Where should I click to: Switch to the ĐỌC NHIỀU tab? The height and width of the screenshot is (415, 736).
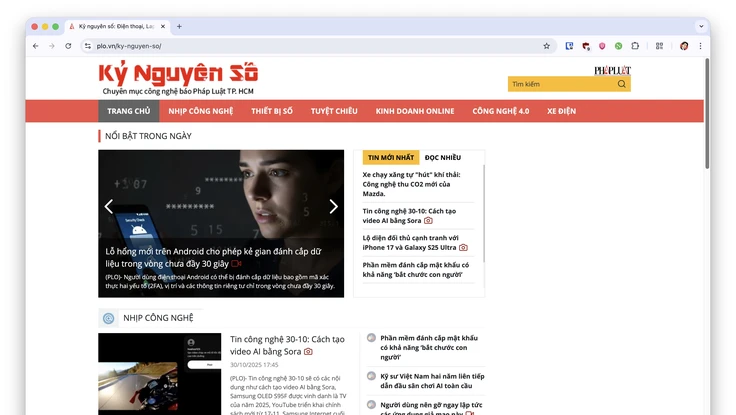click(442, 157)
